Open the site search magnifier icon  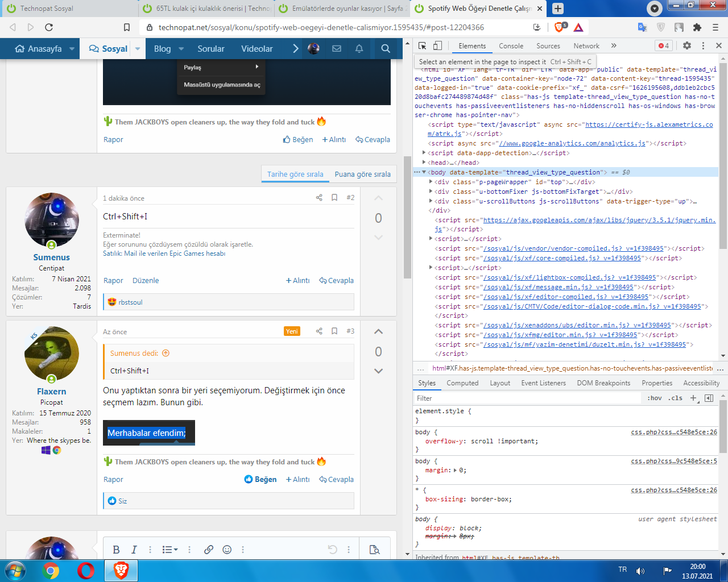[x=386, y=49]
